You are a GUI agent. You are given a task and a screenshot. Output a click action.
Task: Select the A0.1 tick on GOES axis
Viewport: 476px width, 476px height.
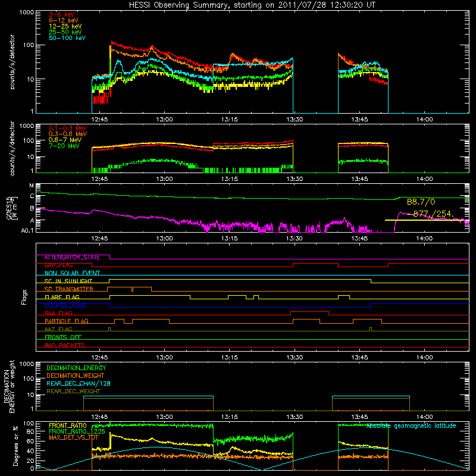coord(27,230)
